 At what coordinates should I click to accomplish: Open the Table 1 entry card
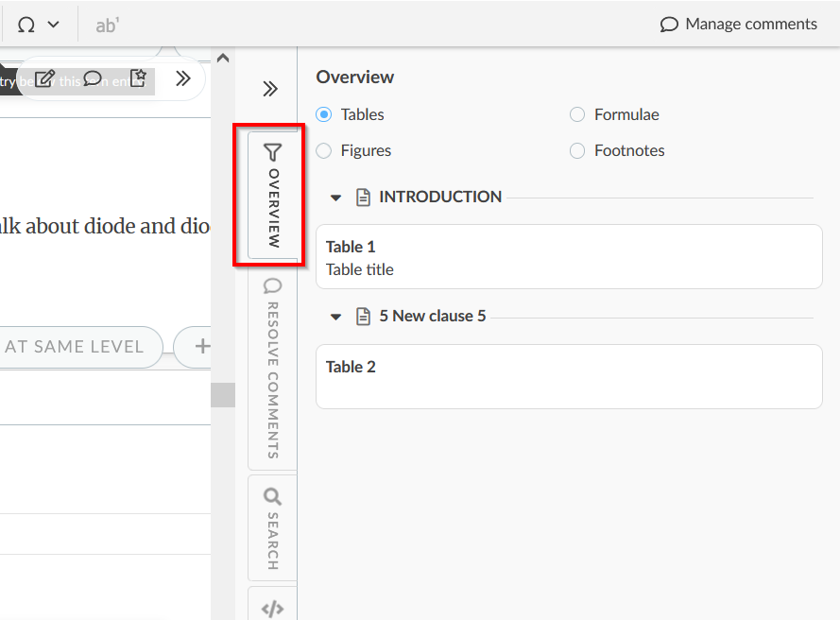tap(568, 256)
